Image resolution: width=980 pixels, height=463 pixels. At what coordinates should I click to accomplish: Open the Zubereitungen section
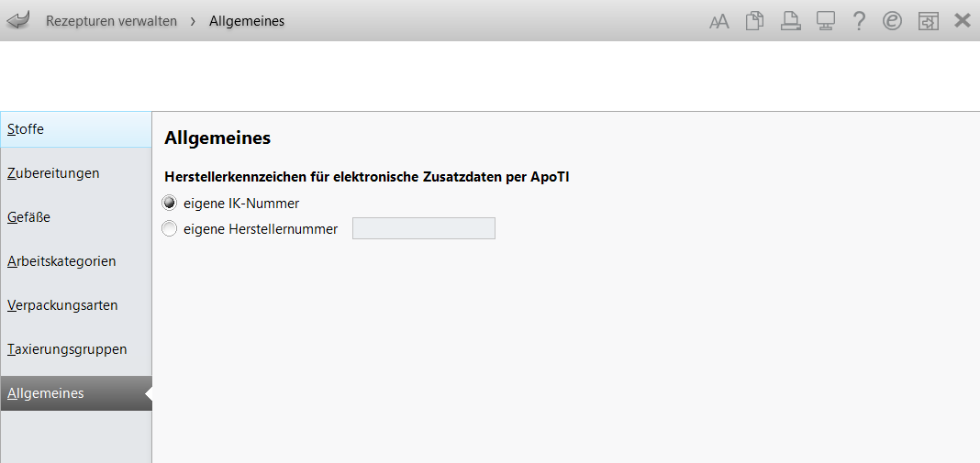(76, 173)
